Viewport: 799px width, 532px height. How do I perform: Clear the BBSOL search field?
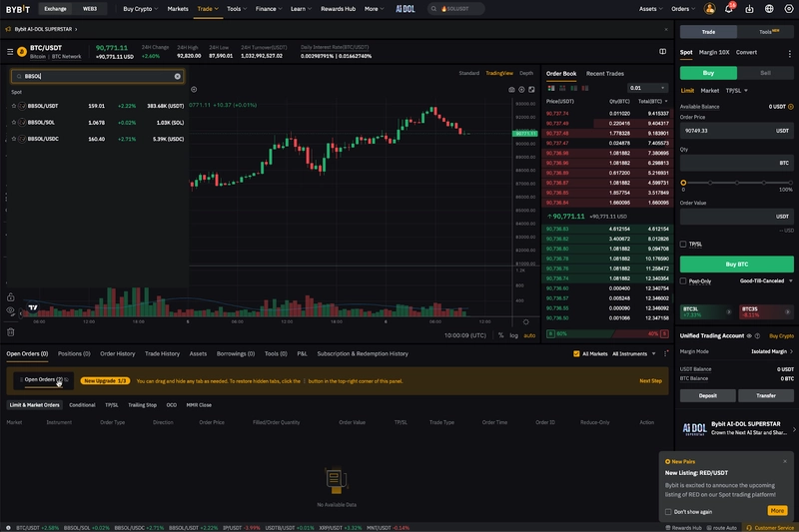click(178, 76)
